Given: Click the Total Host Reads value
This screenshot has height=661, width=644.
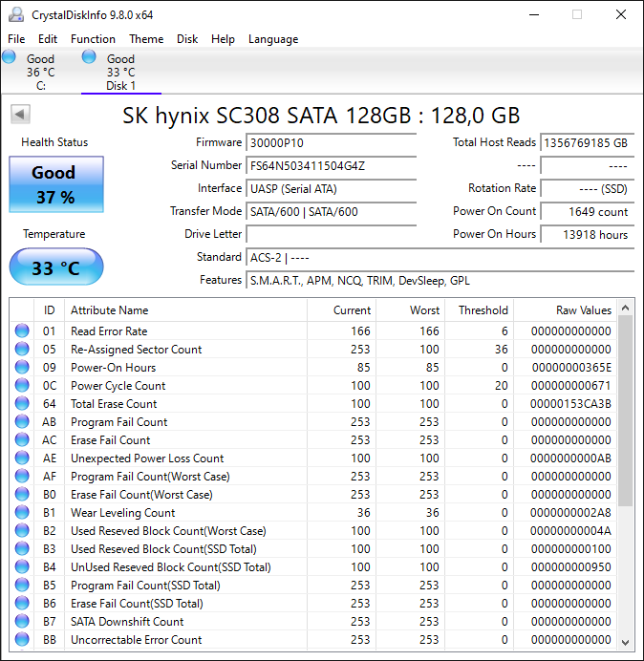Looking at the screenshot, I should point(587,143).
